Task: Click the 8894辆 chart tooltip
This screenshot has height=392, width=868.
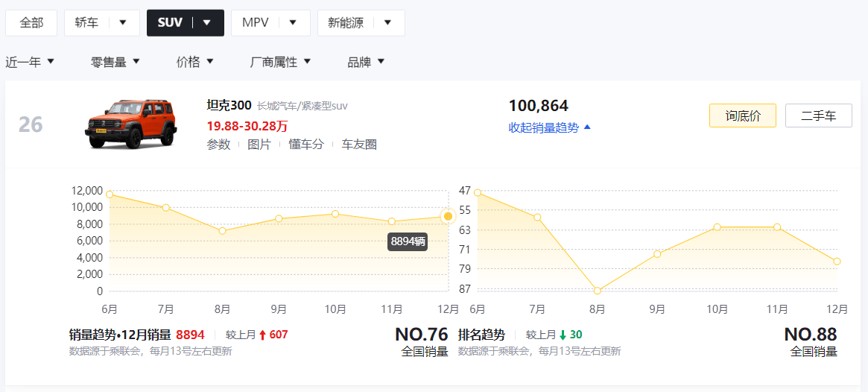Action: [408, 241]
